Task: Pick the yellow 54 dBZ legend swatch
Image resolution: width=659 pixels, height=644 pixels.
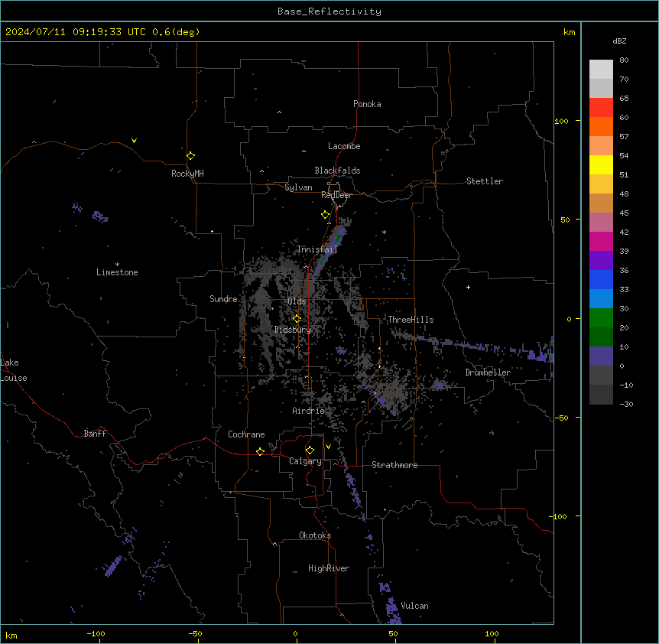Action: point(601,164)
